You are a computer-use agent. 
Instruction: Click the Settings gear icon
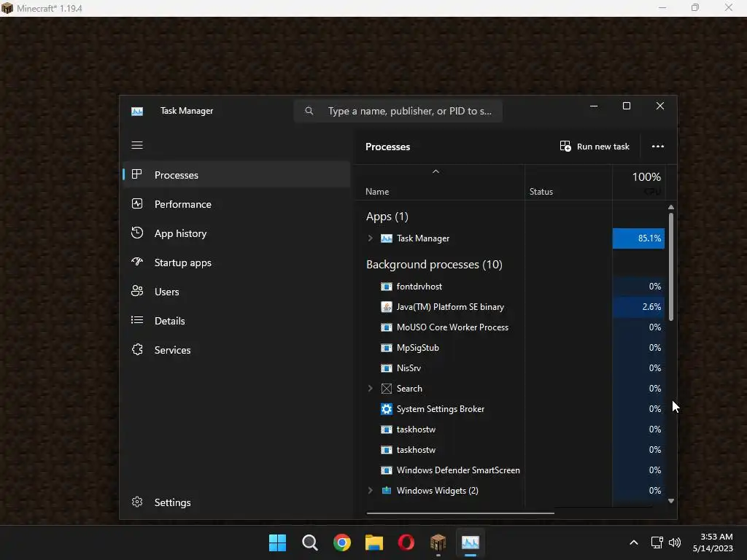coord(137,502)
